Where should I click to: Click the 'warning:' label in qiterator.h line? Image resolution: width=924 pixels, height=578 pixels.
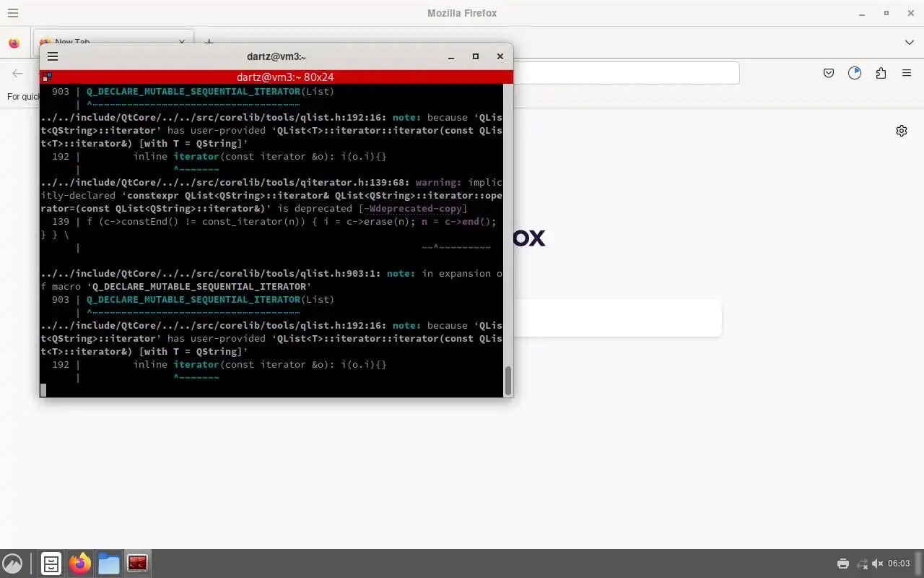pos(439,182)
